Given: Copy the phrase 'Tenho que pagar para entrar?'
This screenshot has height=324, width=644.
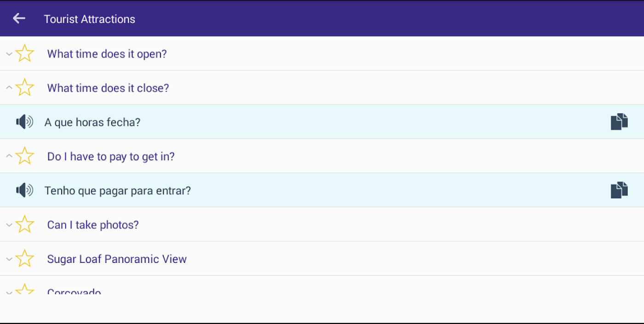Looking at the screenshot, I should (x=619, y=190).
